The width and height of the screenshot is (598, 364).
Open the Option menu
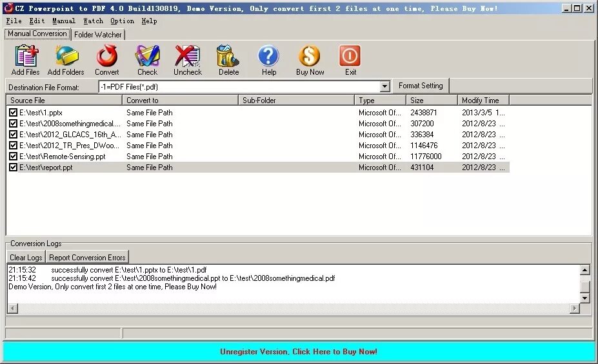122,21
